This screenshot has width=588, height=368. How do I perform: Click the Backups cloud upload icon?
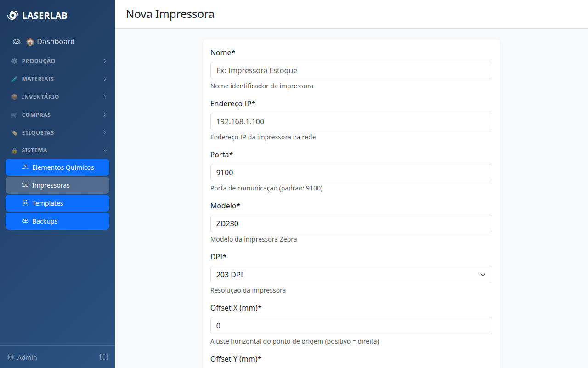coord(25,221)
